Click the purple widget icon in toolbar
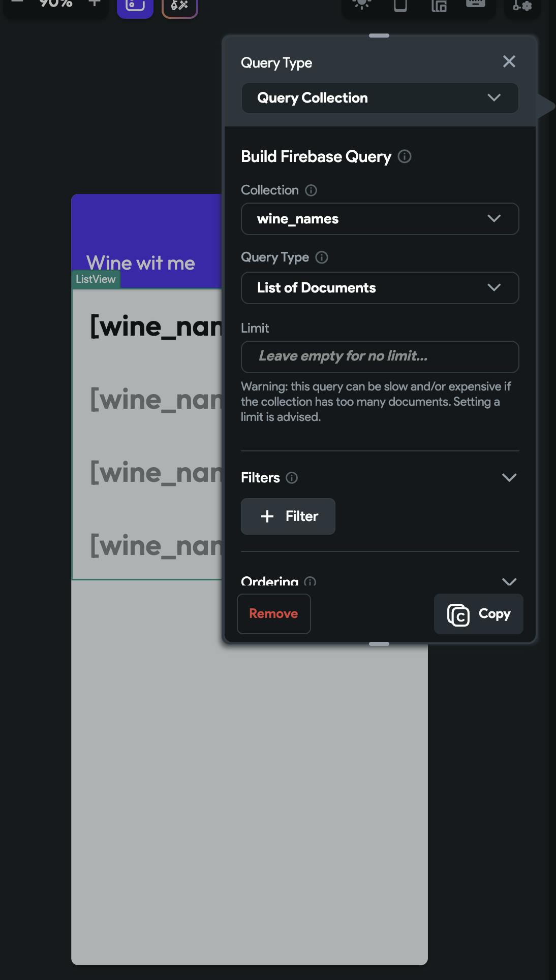 tap(135, 6)
